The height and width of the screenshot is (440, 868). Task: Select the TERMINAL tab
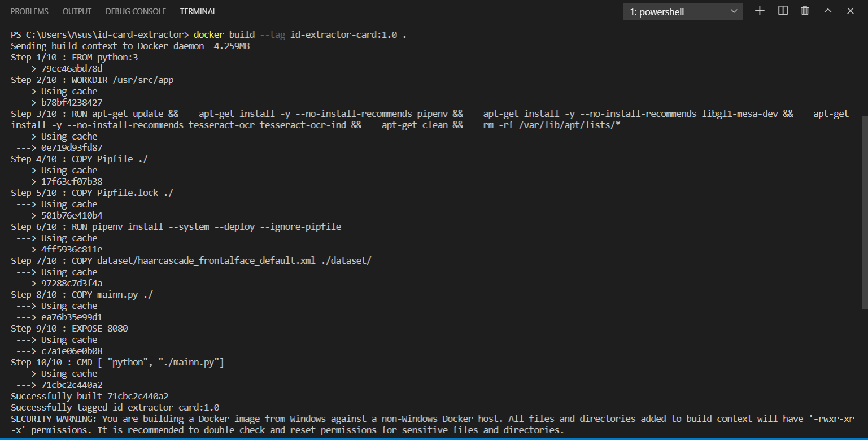[x=198, y=11]
